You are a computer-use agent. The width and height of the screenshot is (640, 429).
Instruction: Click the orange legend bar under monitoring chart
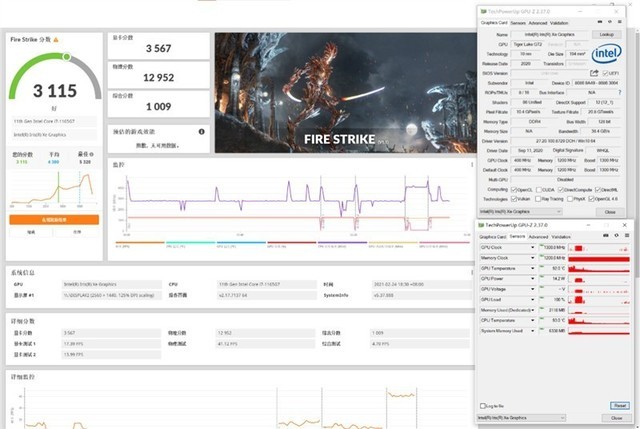click(x=140, y=242)
